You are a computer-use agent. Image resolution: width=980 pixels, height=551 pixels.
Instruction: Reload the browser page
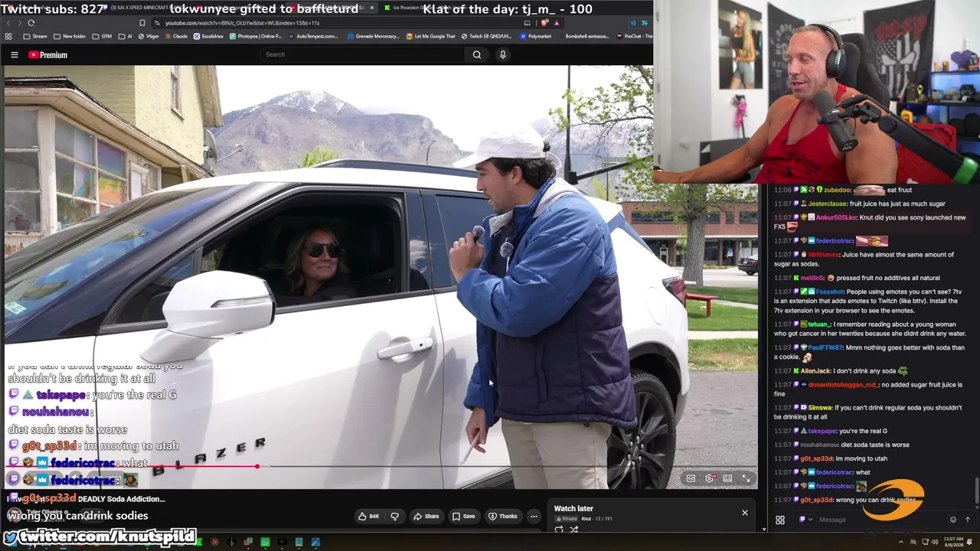coord(31,23)
